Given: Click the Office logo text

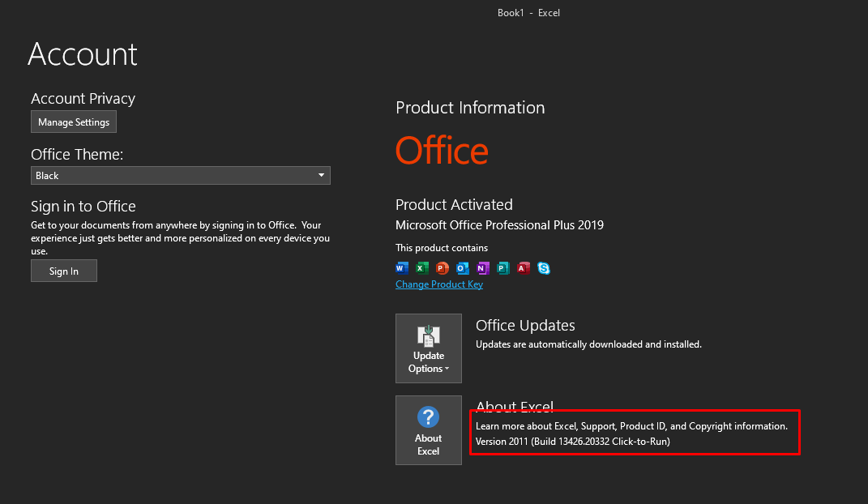Looking at the screenshot, I should (x=442, y=151).
